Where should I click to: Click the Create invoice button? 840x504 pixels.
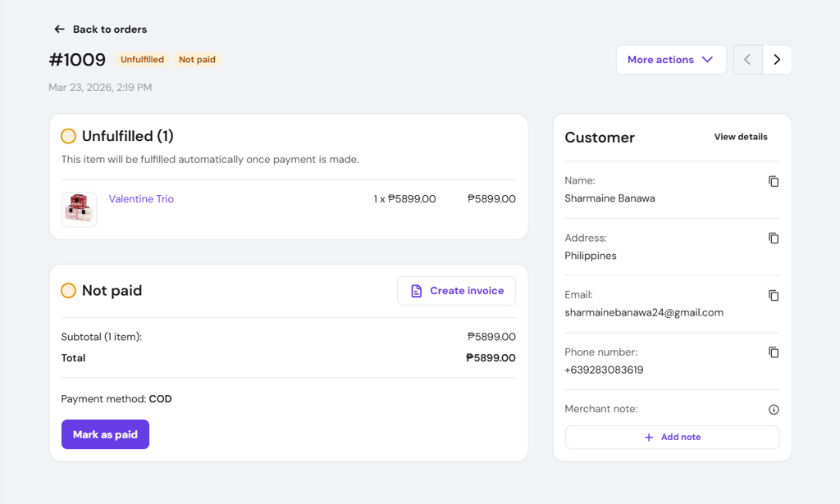456,291
